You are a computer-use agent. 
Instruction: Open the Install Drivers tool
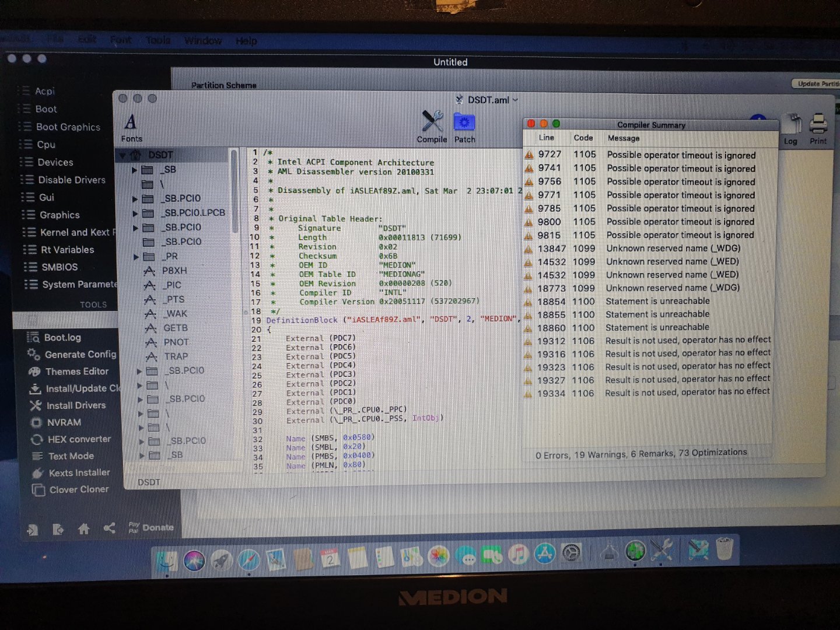[x=68, y=405]
